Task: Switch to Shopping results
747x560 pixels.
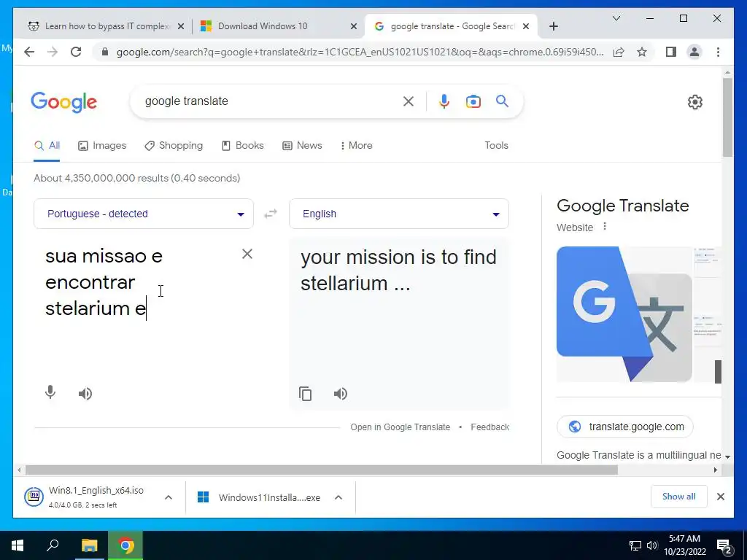Action: (x=174, y=146)
